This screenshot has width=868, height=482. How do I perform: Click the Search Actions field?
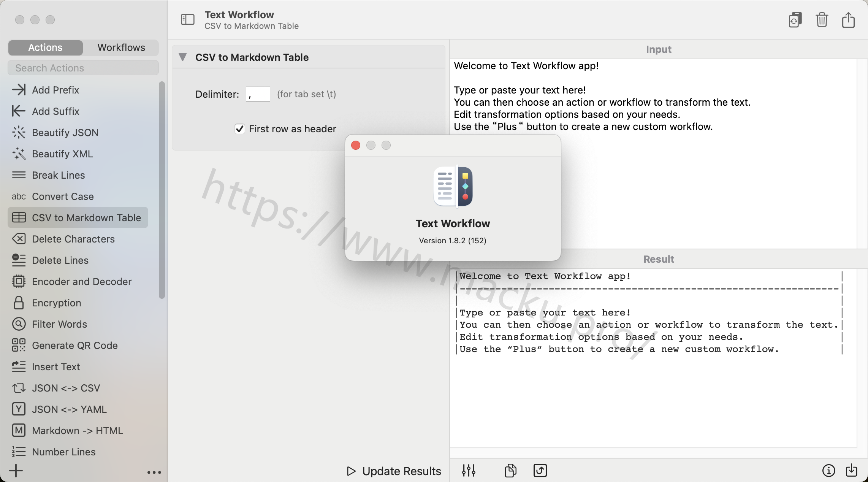83,68
